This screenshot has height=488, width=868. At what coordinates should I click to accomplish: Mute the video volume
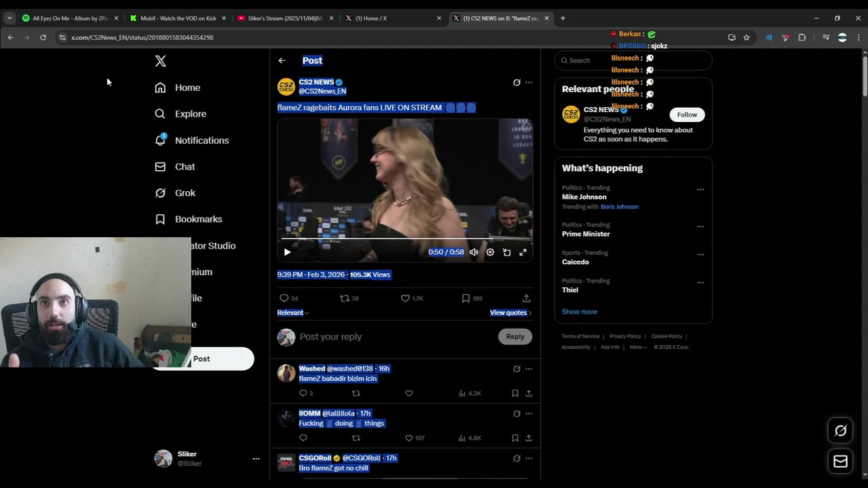pos(474,252)
